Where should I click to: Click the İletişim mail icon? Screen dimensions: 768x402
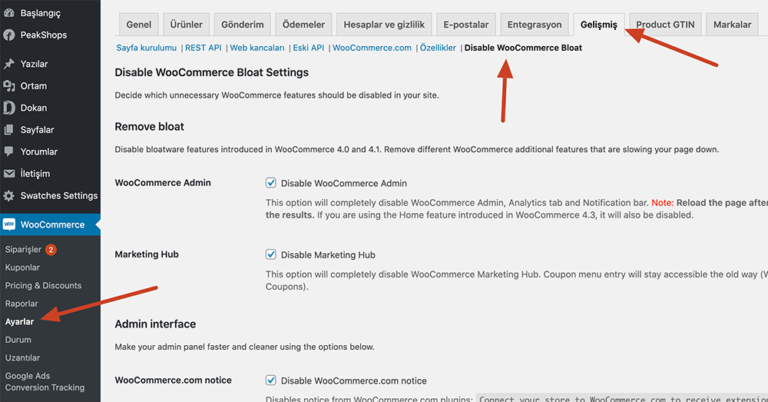[x=9, y=174]
